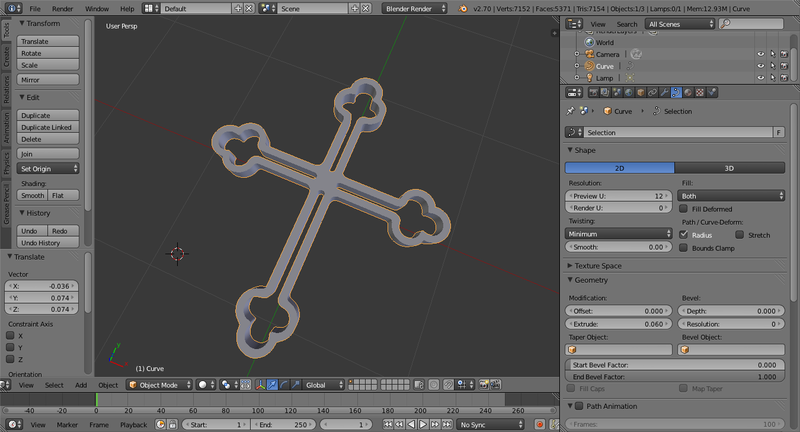The height and width of the screenshot is (432, 800).
Task: Click the Undo History button
Action: click(x=48, y=243)
